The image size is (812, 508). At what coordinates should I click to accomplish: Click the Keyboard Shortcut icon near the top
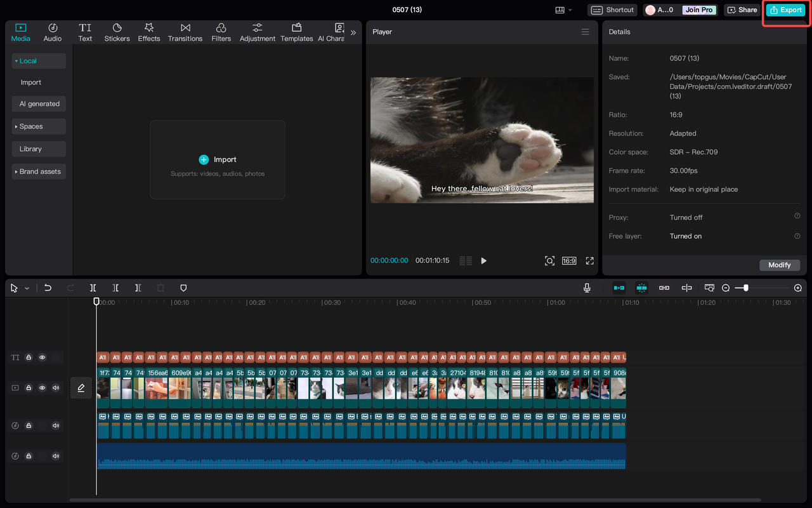tap(612, 10)
